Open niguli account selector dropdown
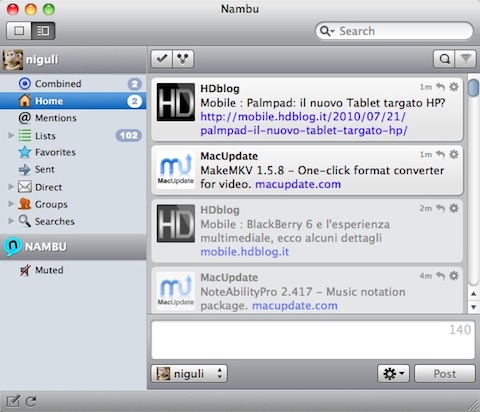 click(x=189, y=374)
